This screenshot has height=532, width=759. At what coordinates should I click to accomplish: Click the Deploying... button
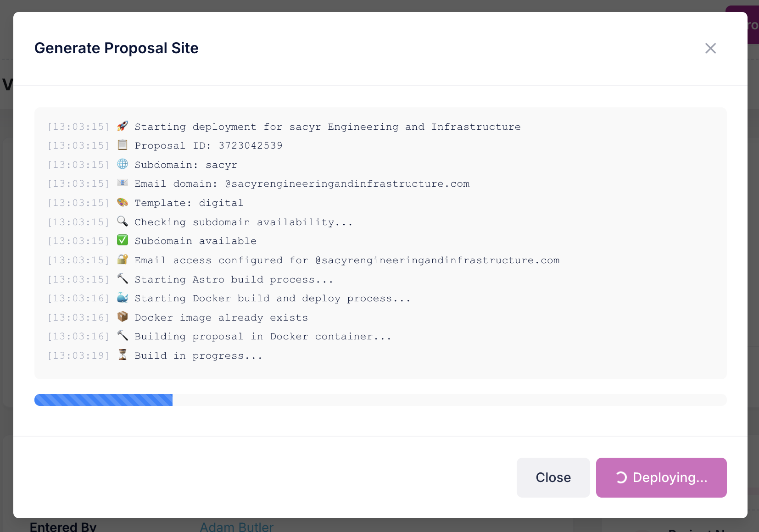point(661,477)
